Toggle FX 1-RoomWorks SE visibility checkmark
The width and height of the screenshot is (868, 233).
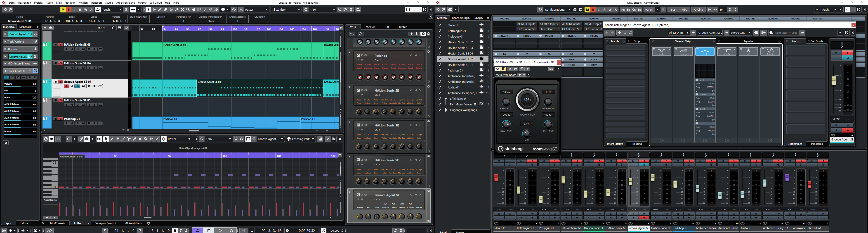[440, 104]
